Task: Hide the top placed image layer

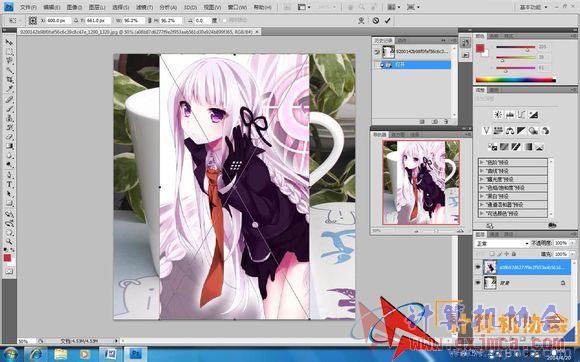Action: click(x=478, y=267)
